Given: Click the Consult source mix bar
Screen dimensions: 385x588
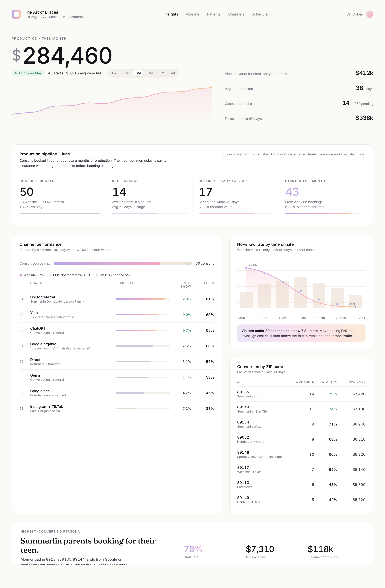Looking at the screenshot, I should pos(123,263).
